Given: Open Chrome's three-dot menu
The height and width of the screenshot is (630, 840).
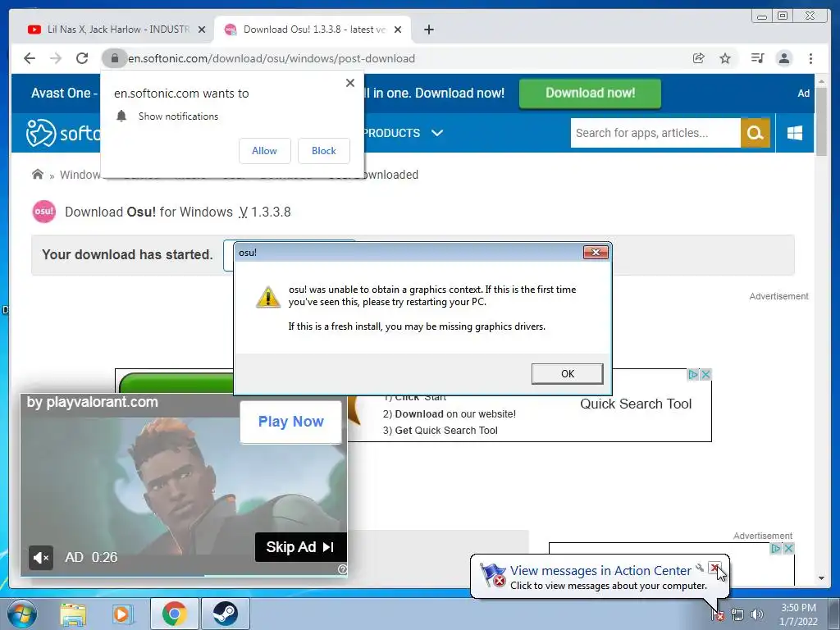Looking at the screenshot, I should click(810, 58).
